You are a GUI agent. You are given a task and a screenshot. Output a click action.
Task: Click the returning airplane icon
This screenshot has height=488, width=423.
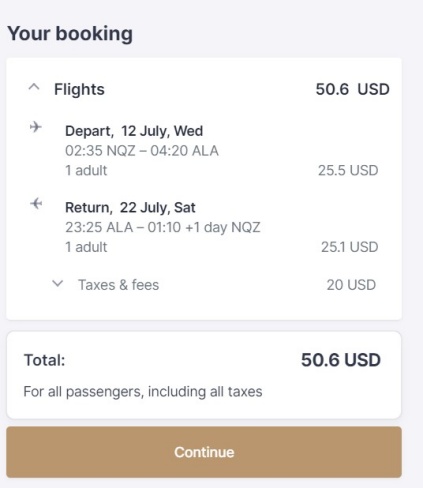[36, 203]
